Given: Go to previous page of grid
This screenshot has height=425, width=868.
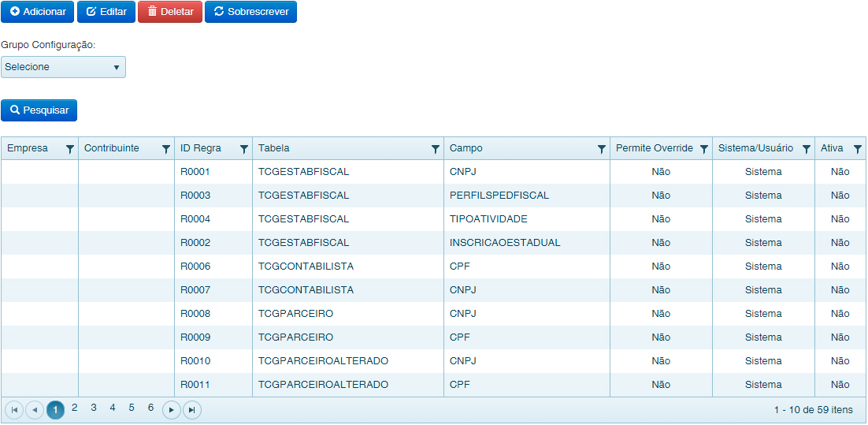Looking at the screenshot, I should point(35,410).
